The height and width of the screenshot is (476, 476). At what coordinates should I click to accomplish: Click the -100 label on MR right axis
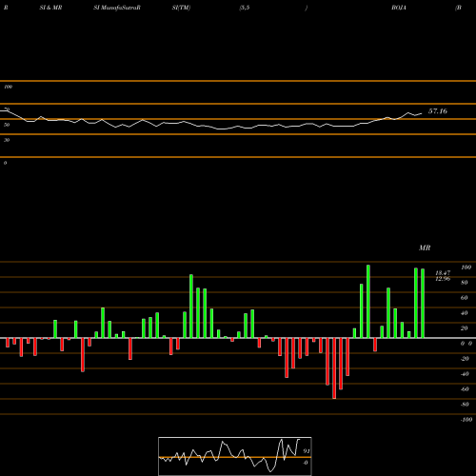pos(466,420)
